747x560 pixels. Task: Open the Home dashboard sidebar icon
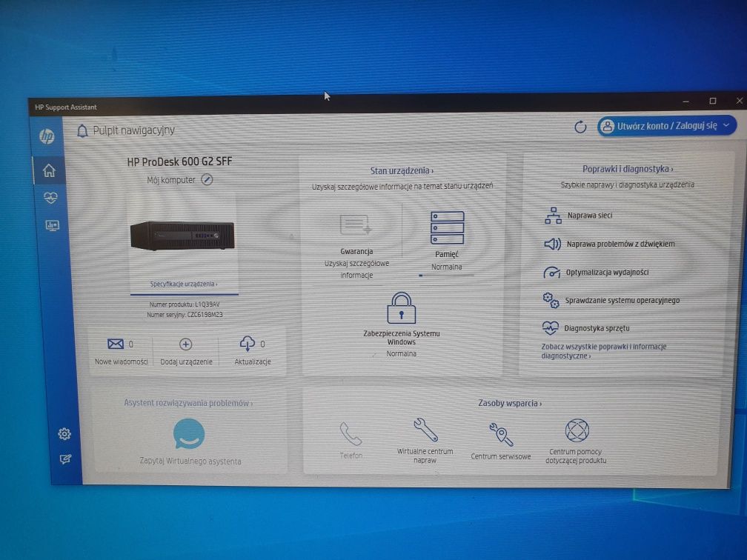(x=49, y=170)
